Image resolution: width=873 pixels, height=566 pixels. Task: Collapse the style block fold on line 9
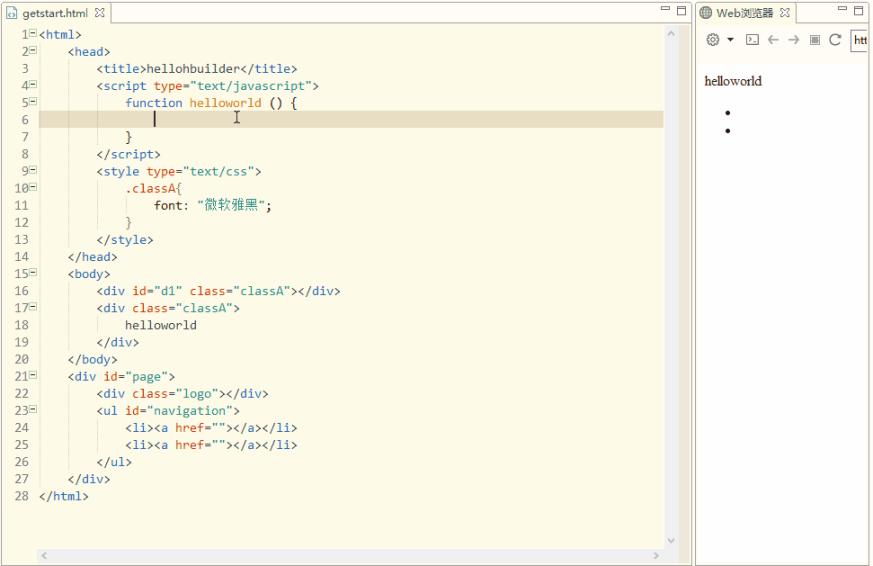(33, 170)
